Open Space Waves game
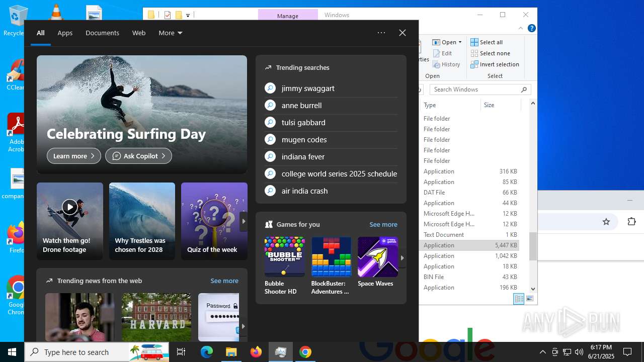Image resolution: width=644 pixels, height=362 pixels. pyautogui.click(x=378, y=262)
